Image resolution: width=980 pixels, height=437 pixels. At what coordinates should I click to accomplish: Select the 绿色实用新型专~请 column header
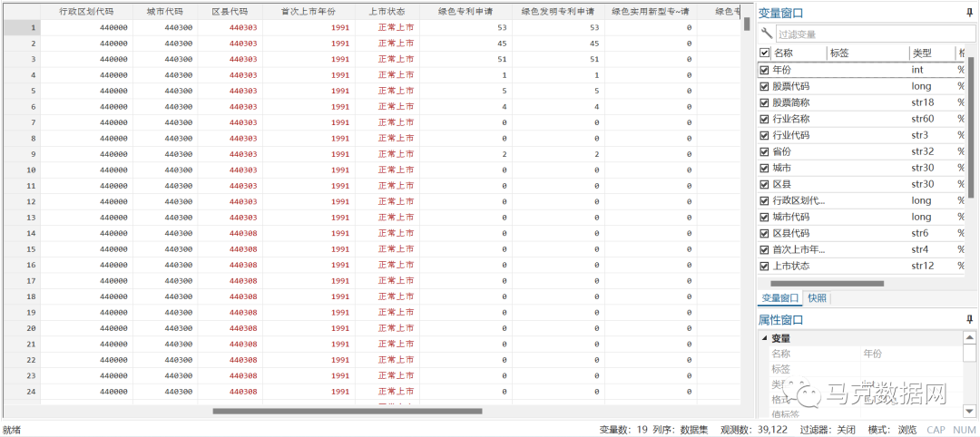pos(651,12)
